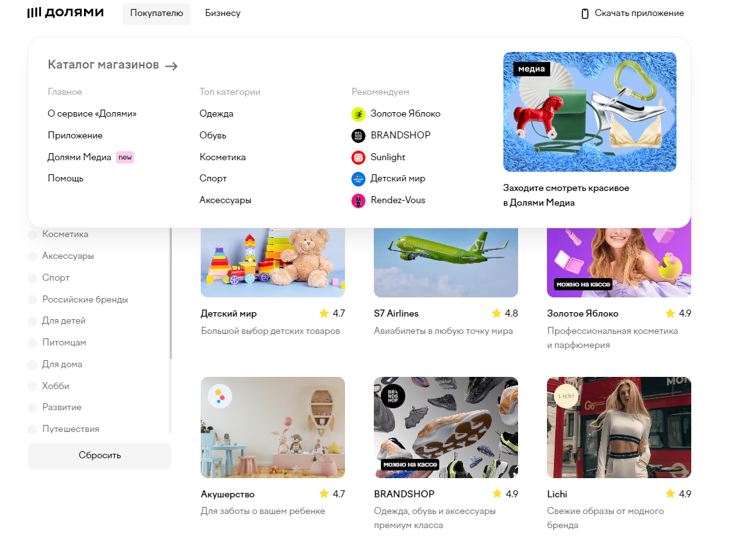Select the Косметика filter radio button
Viewport: 756px width, 548px height.
[32, 235]
